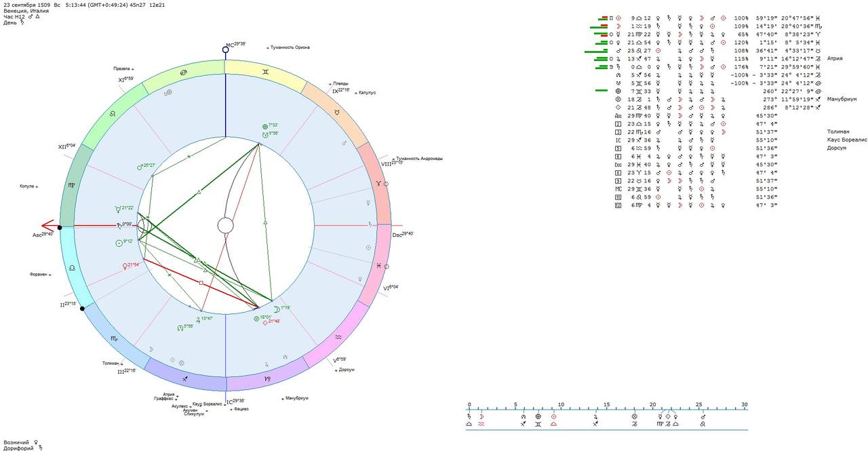868x451 pixels.
Task: Click the Sun marker on the degree ruler
Action: pyautogui.click(x=554, y=416)
